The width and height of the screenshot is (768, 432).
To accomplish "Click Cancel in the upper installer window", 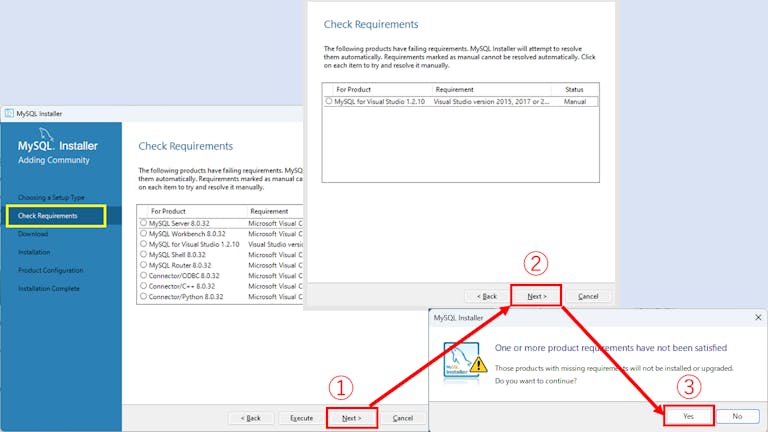I will point(588,296).
